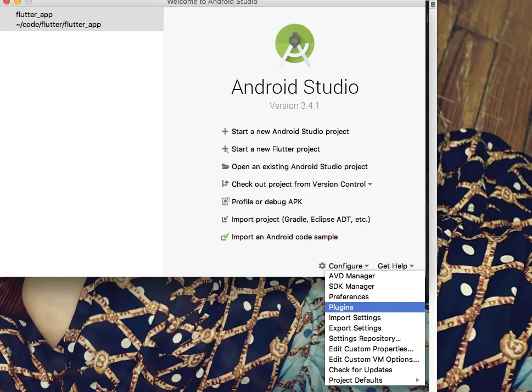This screenshot has width=532, height=392.
Task: Select Edit Custom VM Options... entry
Action: click(374, 359)
